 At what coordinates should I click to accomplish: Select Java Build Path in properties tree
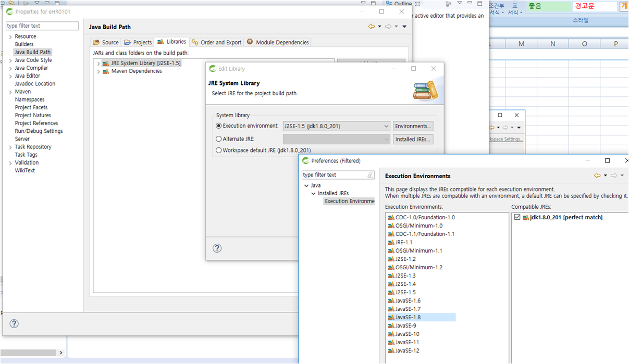pyautogui.click(x=33, y=52)
